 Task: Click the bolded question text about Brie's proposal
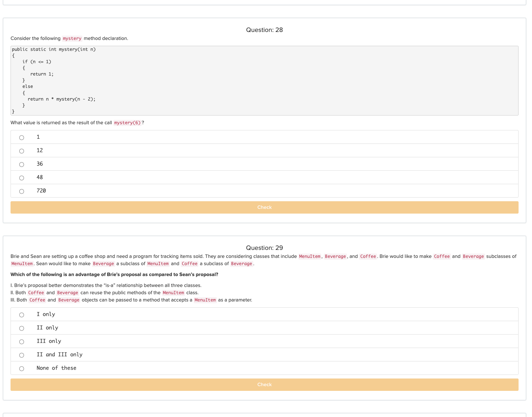pyautogui.click(x=114, y=275)
